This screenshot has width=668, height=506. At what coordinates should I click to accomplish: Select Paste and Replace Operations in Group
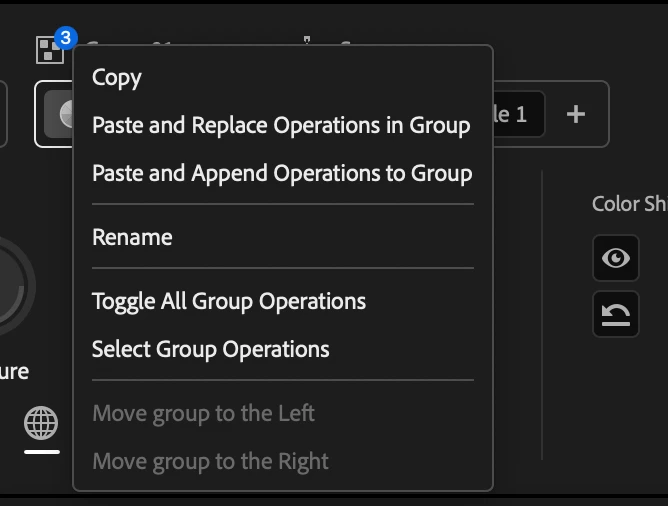point(281,125)
